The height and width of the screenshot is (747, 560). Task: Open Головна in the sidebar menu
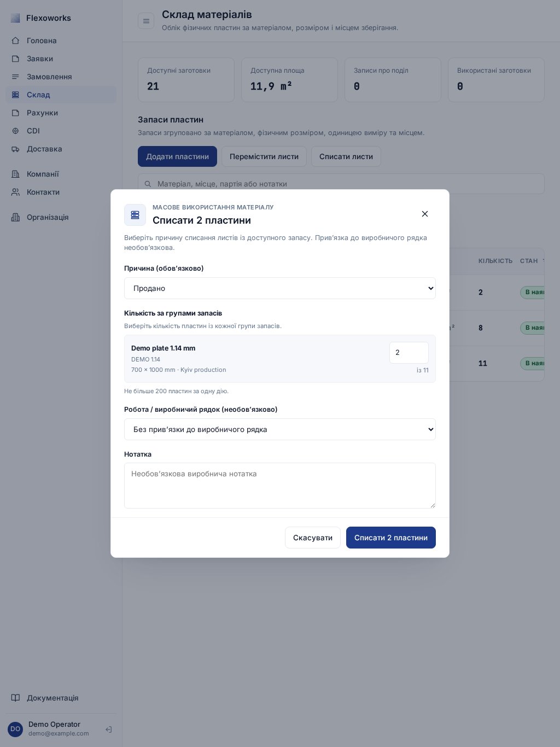pos(61,40)
